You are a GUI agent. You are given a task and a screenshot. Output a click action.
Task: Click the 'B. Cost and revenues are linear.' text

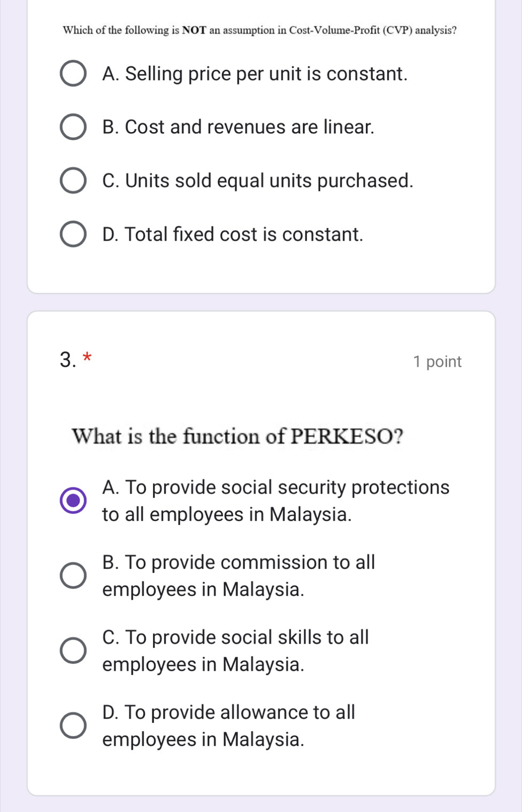pos(238,127)
